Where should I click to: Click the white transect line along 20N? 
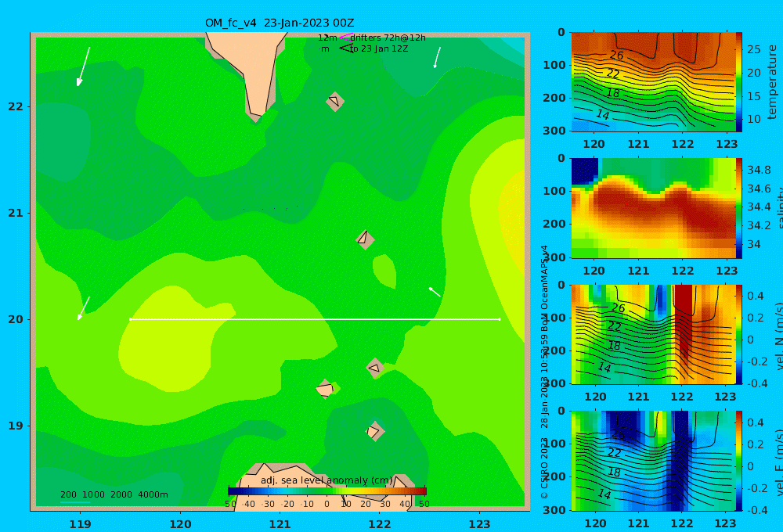click(x=315, y=319)
